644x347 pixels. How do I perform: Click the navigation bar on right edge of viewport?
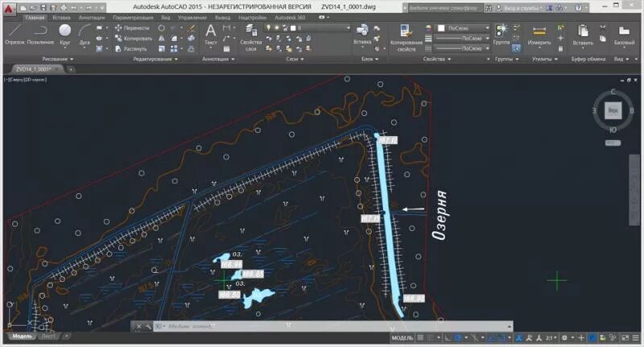point(634,189)
